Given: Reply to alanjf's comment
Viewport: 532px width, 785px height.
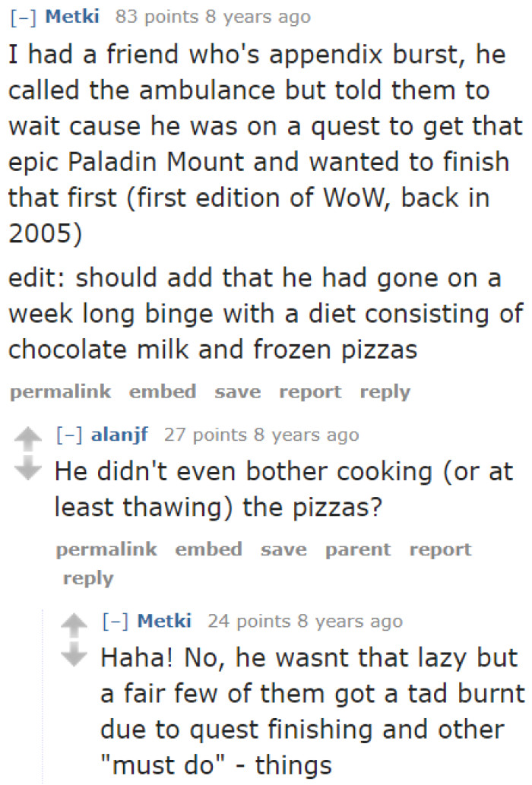Looking at the screenshot, I should tap(87, 578).
